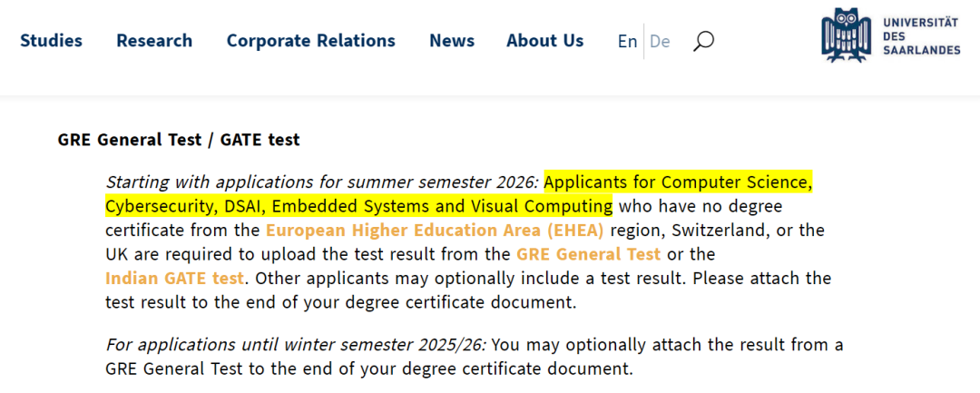Expand the About Us menu
This screenshot has width=980, height=393.
[x=545, y=41]
